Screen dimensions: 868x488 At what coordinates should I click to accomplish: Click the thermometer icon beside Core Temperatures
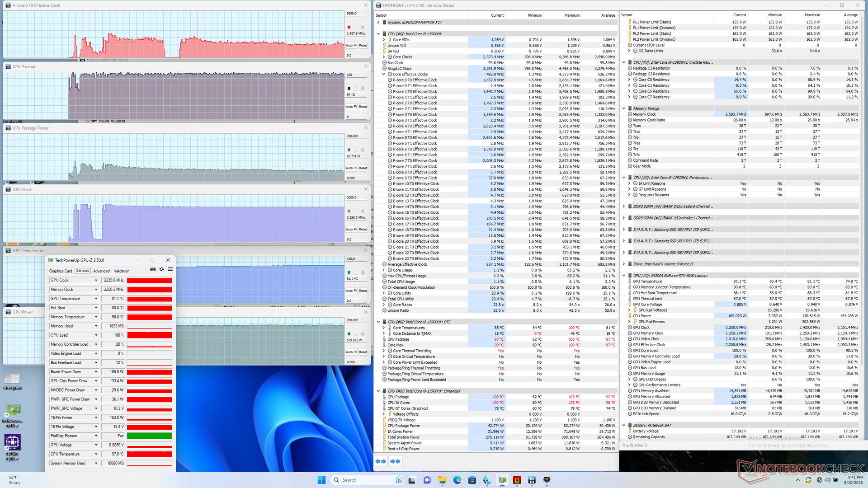click(390, 328)
